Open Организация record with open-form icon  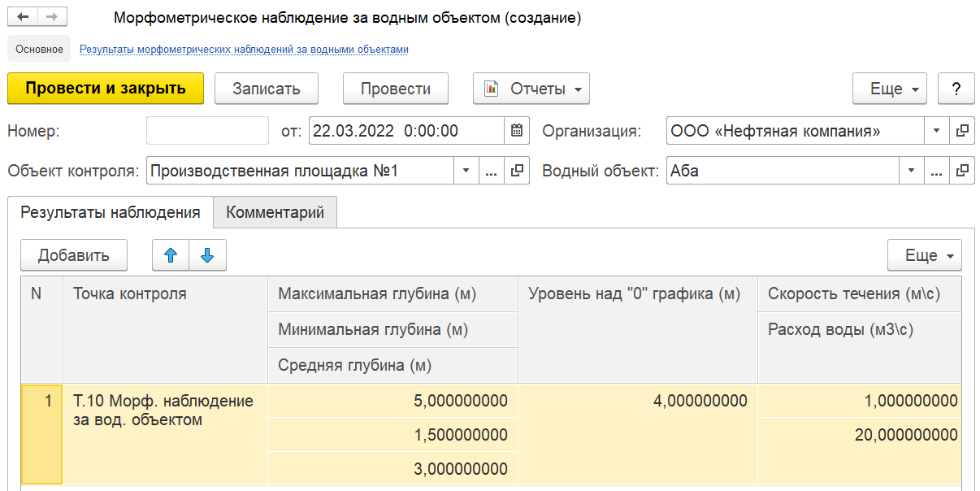962,131
